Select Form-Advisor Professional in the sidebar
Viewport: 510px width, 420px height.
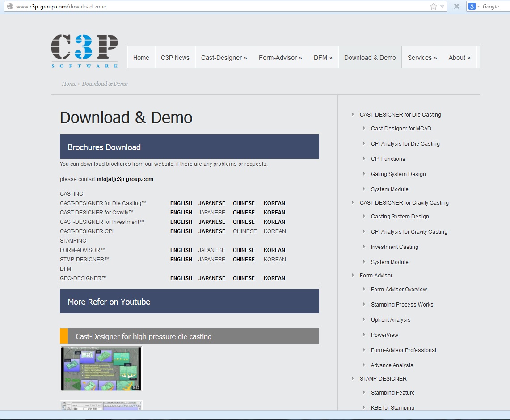tap(404, 350)
